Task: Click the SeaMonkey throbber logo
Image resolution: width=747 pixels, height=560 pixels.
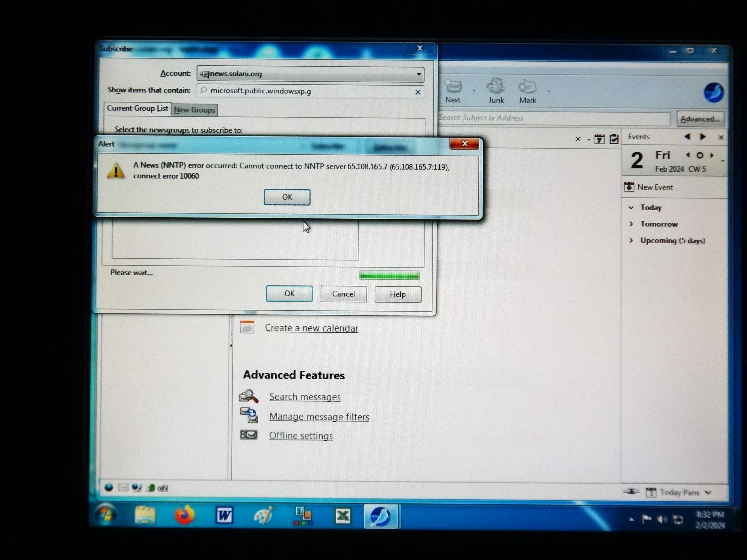Action: pos(714,92)
